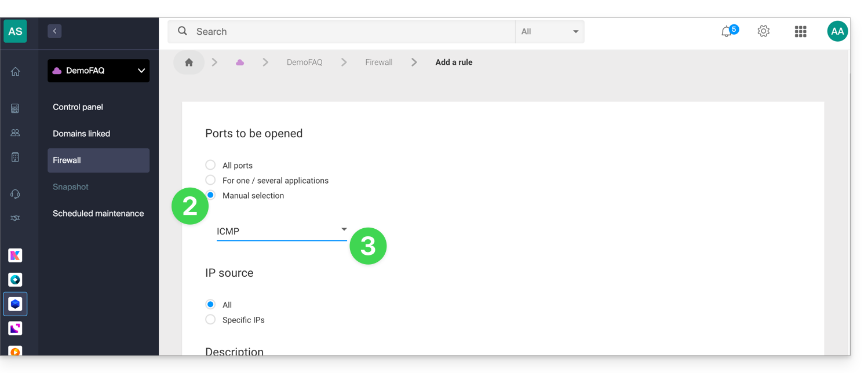Open the headset support icon in sidebar
Image resolution: width=868 pixels, height=373 pixels.
pos(16,194)
